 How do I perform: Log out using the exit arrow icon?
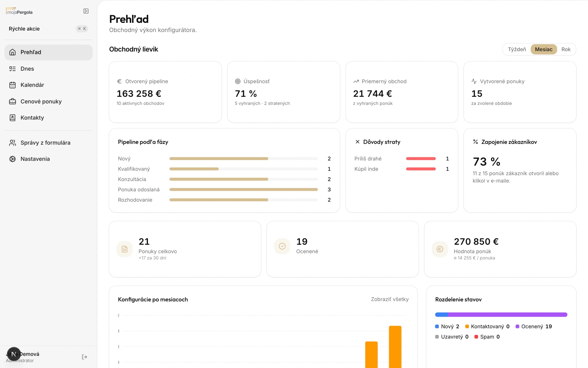(84, 357)
